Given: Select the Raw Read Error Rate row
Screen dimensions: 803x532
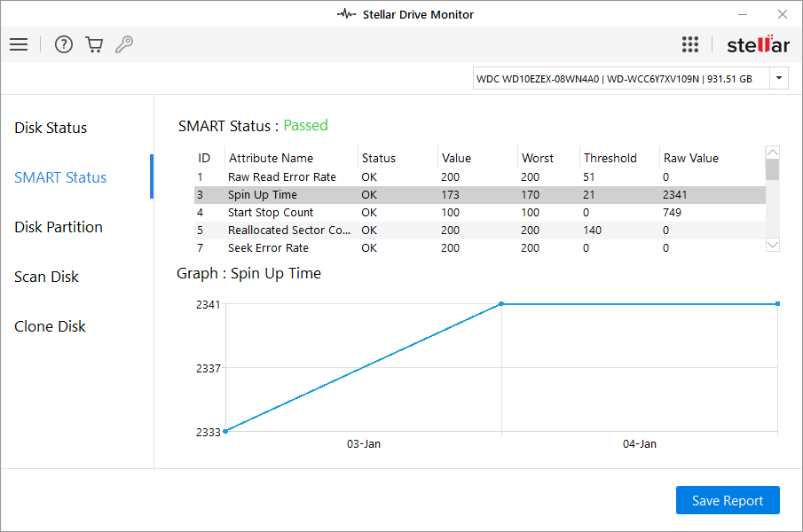Looking at the screenshot, I should click(x=282, y=176).
